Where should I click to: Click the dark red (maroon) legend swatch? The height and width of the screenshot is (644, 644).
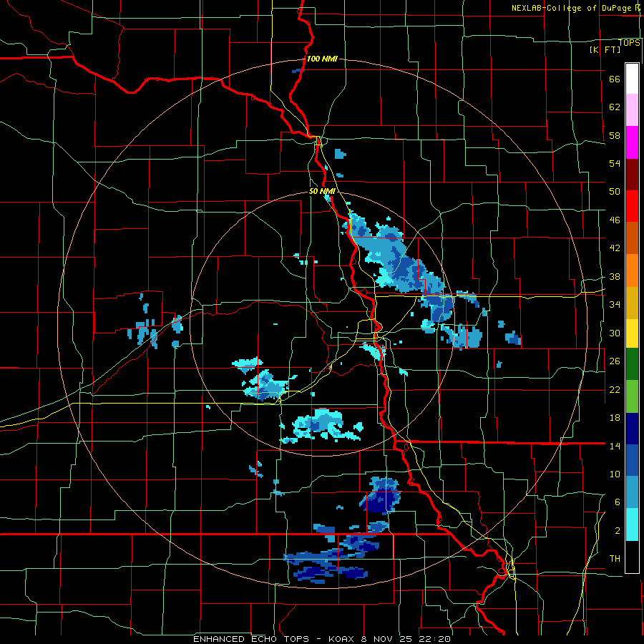click(x=632, y=175)
